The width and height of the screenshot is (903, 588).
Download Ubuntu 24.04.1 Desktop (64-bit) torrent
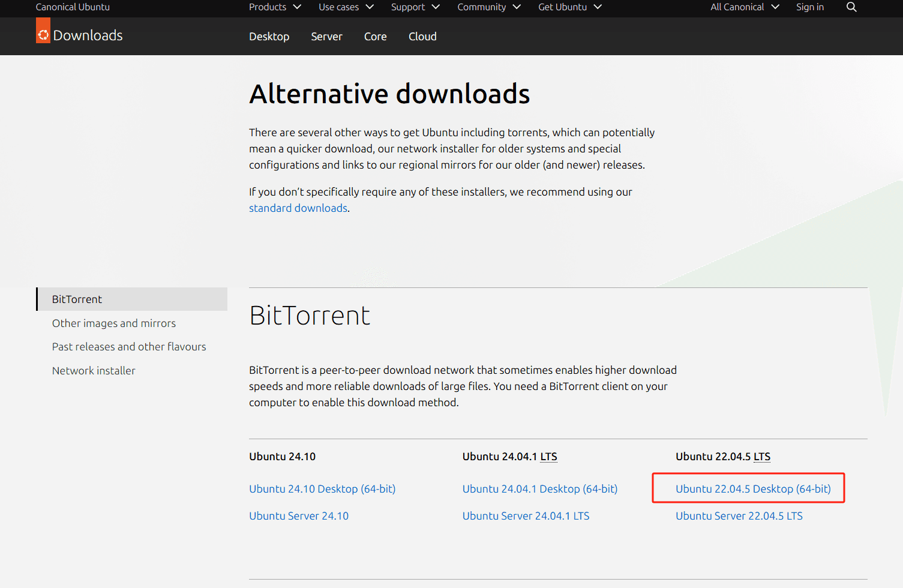[x=540, y=489]
